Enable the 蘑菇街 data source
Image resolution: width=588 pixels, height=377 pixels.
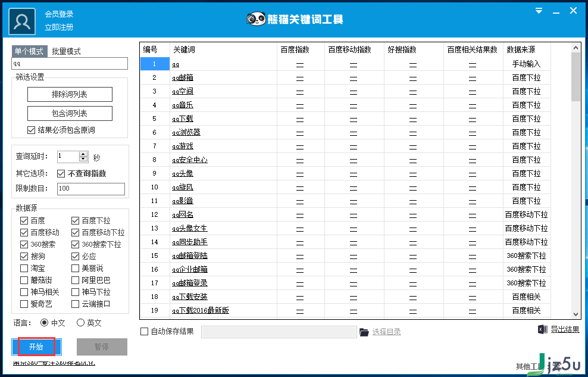[x=24, y=280]
